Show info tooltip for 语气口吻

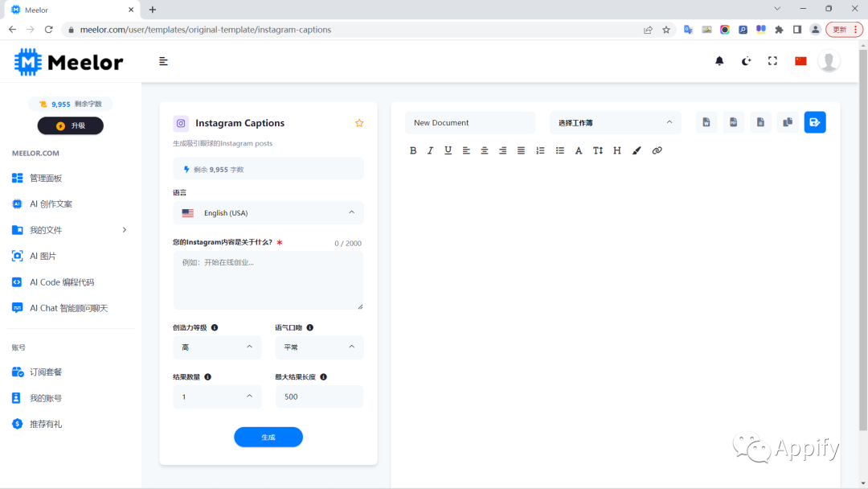pos(310,327)
